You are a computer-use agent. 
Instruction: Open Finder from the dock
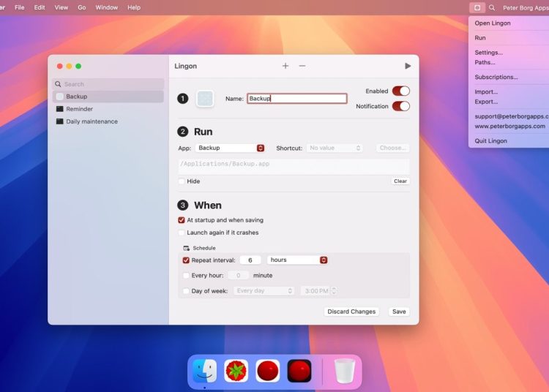pos(204,371)
